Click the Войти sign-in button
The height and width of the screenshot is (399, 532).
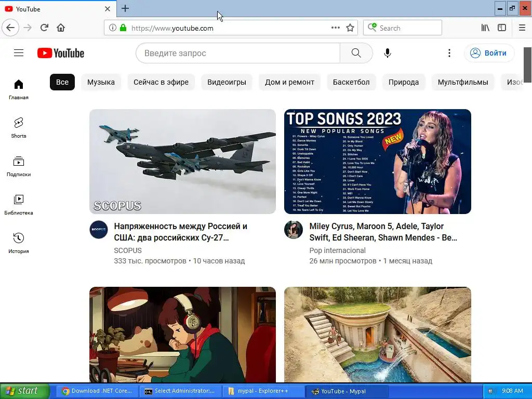pyautogui.click(x=489, y=53)
